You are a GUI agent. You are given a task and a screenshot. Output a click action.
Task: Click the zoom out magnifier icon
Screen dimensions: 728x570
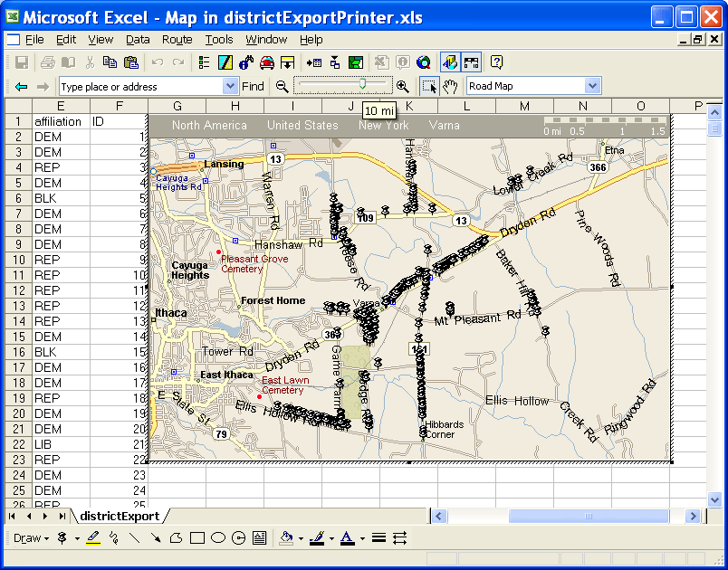coord(283,87)
